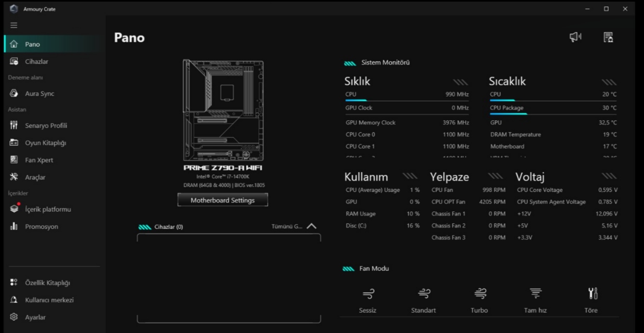The width and height of the screenshot is (644, 333).
Task: Click the Motherboard Settings button
Action: tap(223, 200)
